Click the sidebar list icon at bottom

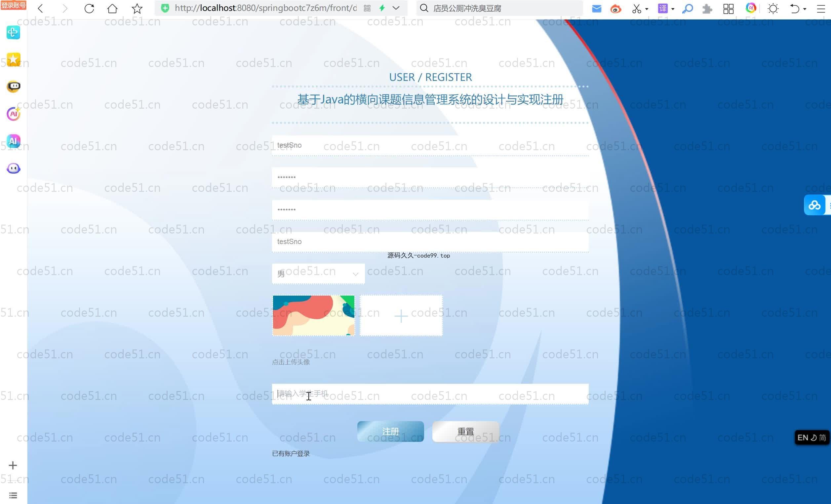(x=13, y=495)
